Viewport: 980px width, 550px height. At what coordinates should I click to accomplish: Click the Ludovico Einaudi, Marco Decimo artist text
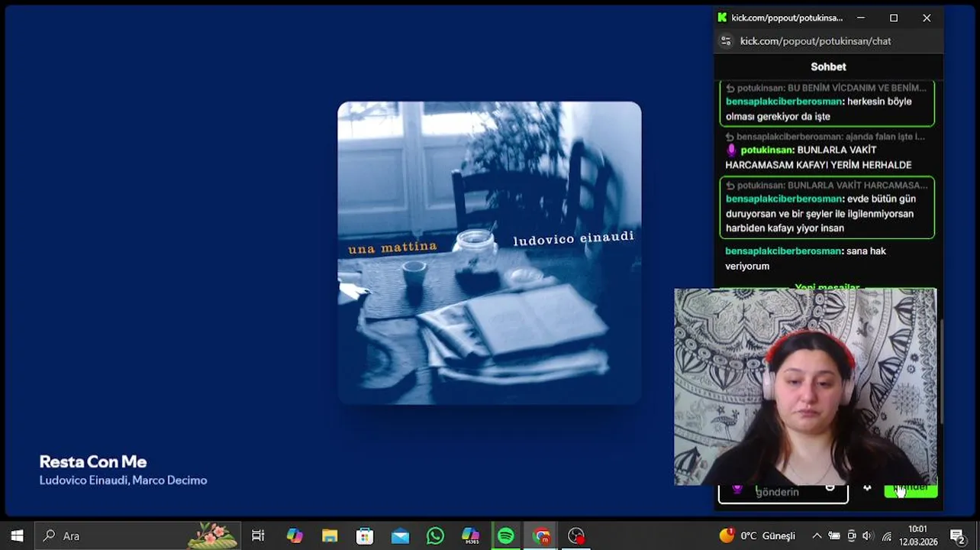123,480
